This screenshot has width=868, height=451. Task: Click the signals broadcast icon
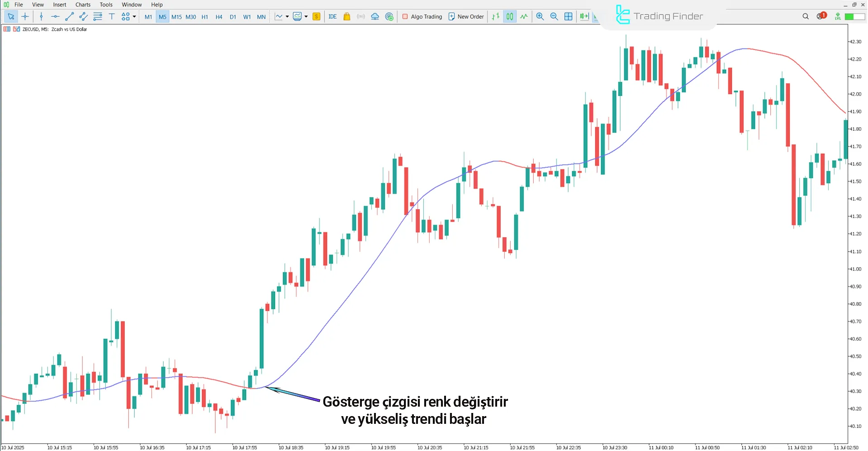click(361, 17)
